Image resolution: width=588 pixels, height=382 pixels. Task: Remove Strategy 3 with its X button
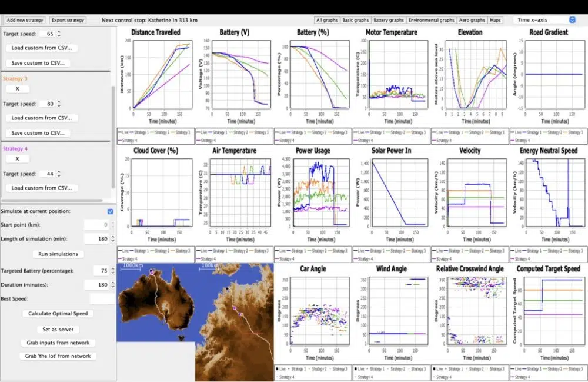click(x=18, y=88)
